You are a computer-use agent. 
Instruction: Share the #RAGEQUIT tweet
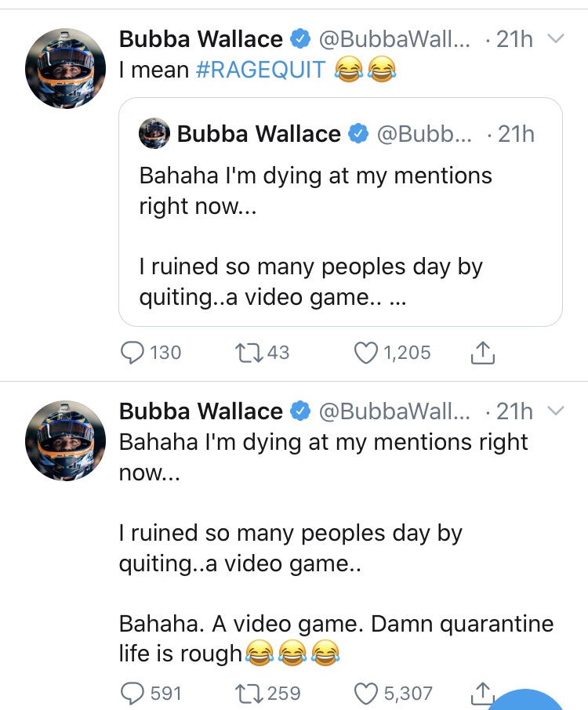(x=483, y=353)
